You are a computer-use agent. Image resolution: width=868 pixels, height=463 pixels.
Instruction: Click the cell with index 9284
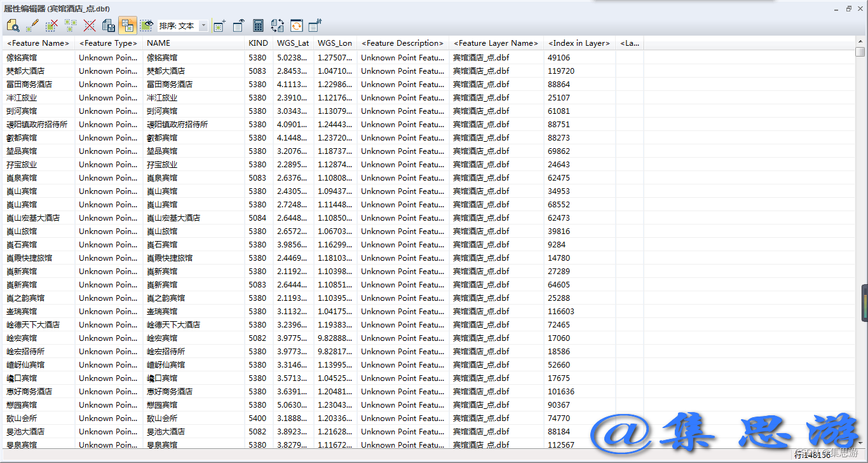pos(580,244)
